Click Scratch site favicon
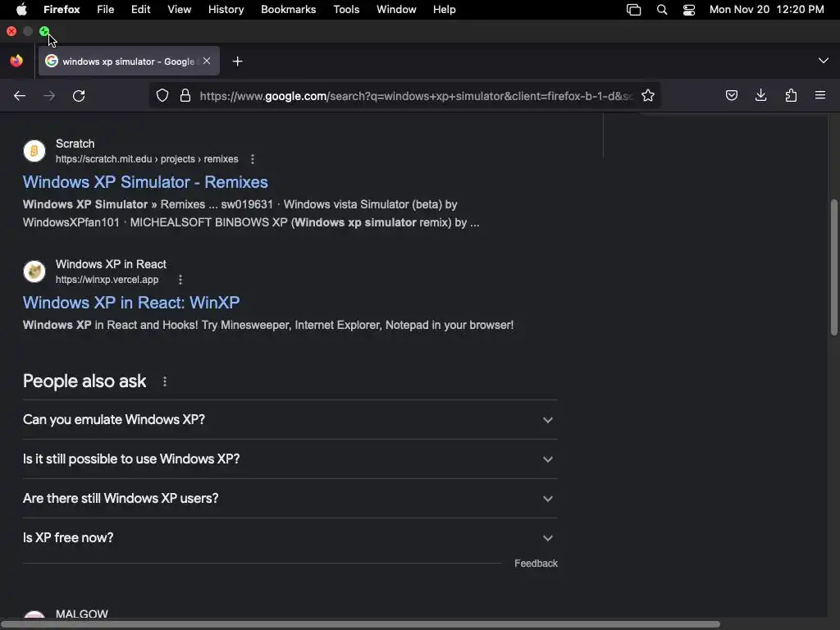840x630 pixels. (34, 151)
